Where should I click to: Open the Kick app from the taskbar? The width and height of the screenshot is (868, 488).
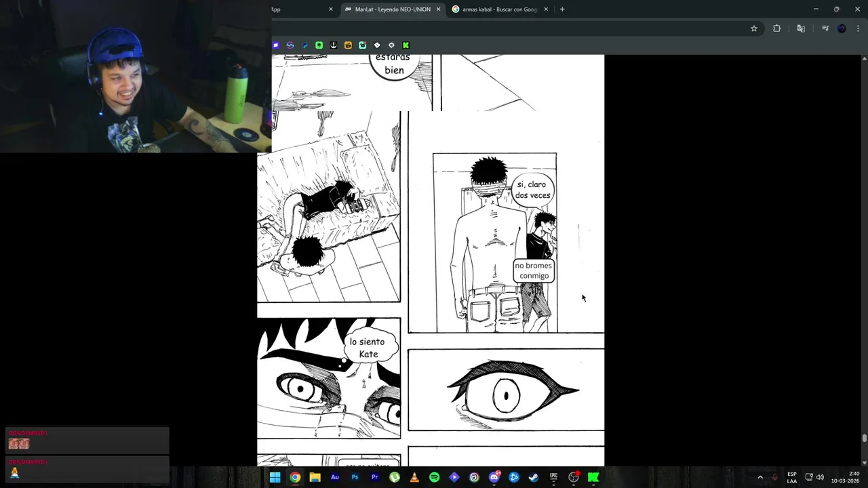pos(593,477)
